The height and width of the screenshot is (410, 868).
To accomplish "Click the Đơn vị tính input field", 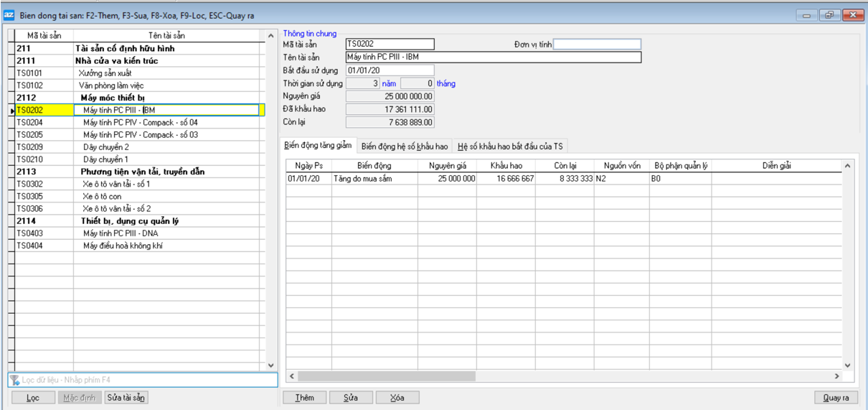I will click(x=597, y=45).
